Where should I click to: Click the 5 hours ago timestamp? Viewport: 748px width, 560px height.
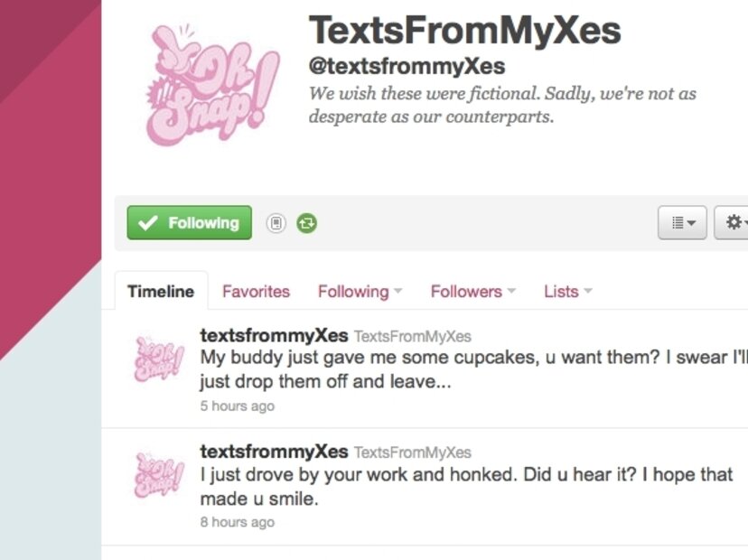(x=237, y=406)
